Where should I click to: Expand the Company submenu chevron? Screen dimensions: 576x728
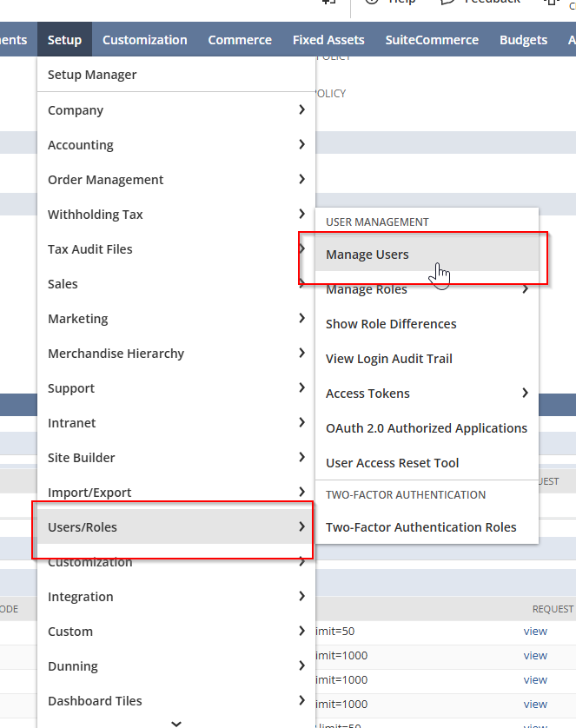coord(302,110)
